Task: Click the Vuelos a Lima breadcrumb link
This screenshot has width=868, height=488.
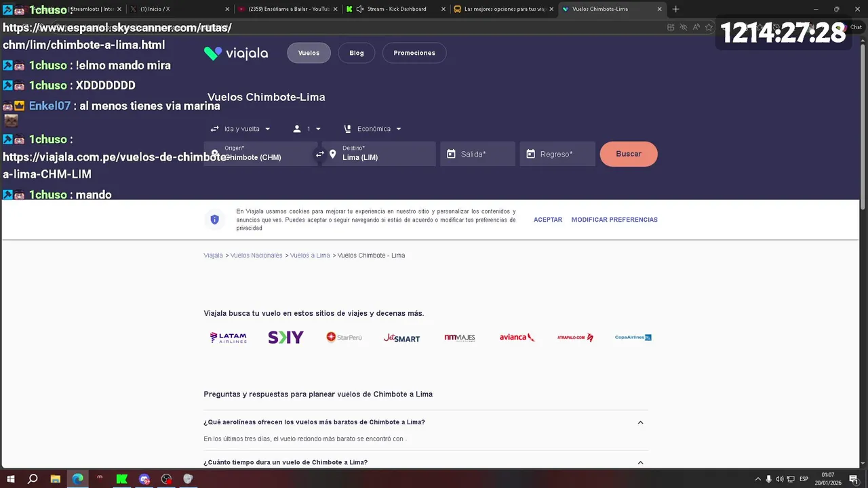Action: pos(310,256)
